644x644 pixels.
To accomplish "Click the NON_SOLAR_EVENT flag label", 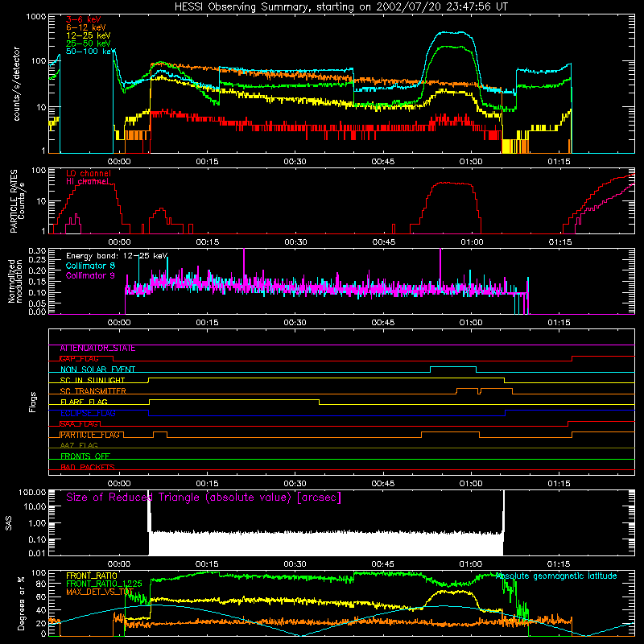I will [97, 369].
